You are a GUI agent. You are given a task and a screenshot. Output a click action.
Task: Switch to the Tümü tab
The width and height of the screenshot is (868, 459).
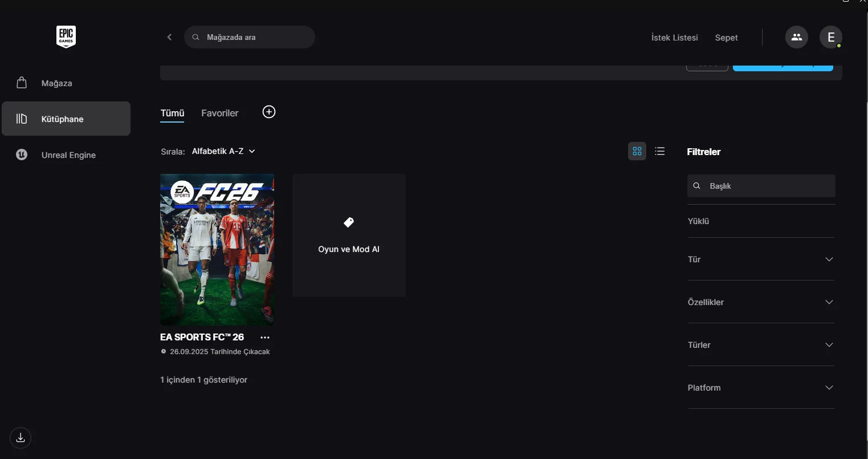coord(172,113)
